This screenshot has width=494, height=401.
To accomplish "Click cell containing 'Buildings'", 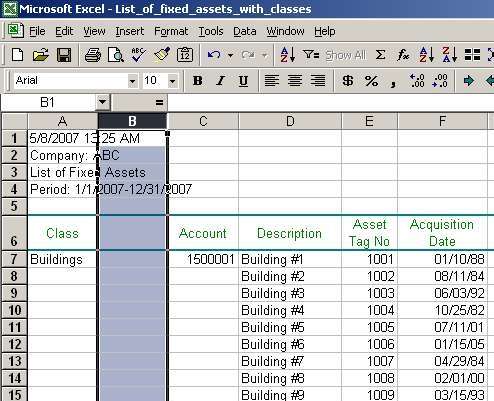I will 63,259.
